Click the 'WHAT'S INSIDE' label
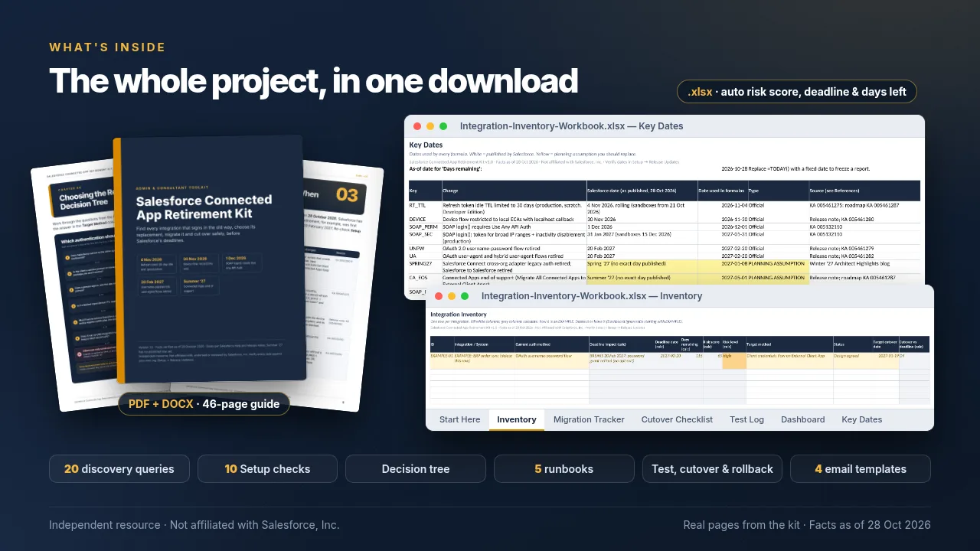Screen dimensions: 980x551 pyautogui.click(x=107, y=47)
